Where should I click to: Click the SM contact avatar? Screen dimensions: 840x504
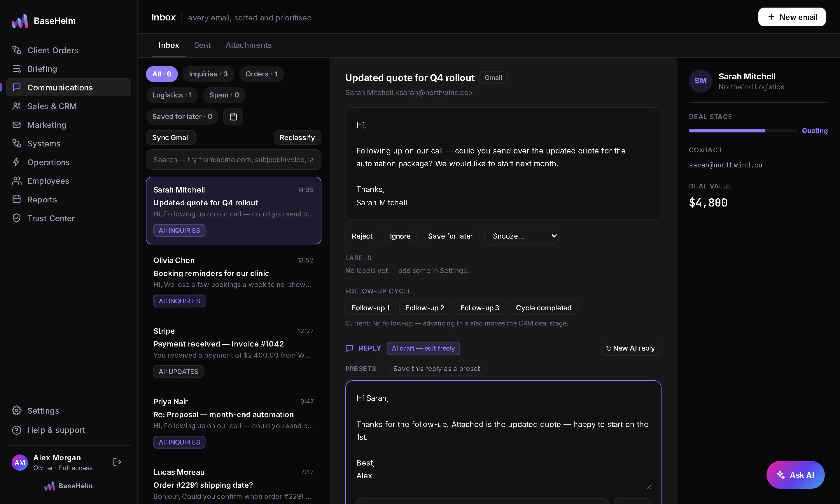click(x=700, y=81)
